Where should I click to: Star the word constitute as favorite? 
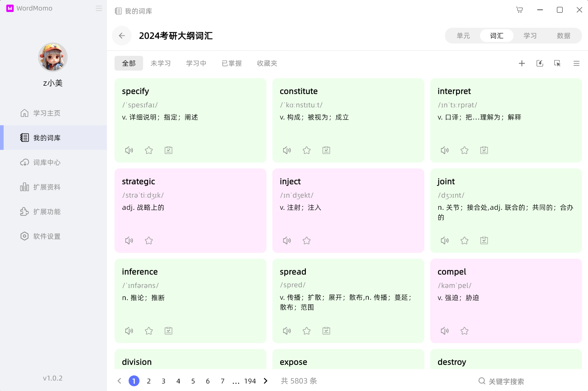point(306,150)
